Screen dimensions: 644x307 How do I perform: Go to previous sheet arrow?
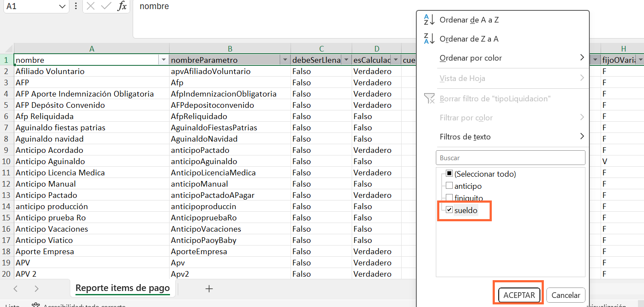pos(16,288)
